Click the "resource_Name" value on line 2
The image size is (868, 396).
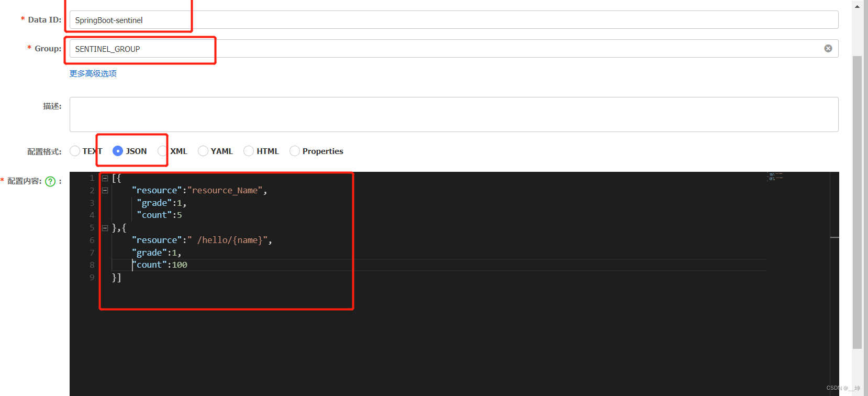[x=225, y=190]
